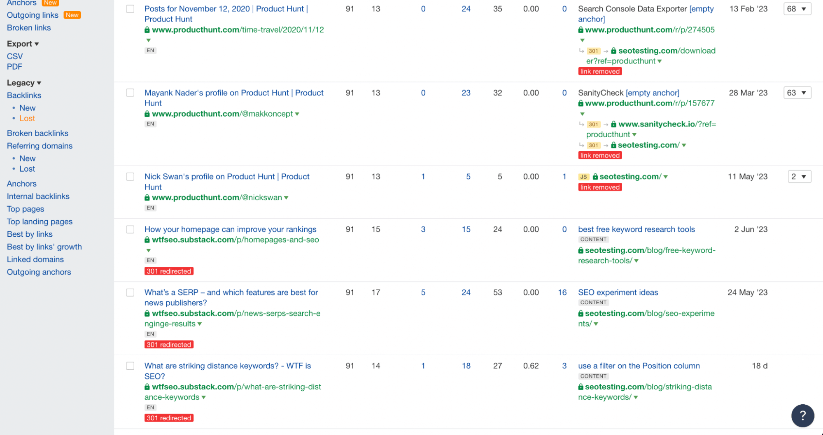
Task: Click the 301 tag before sanitycheck.io redirect
Action: 592,124
